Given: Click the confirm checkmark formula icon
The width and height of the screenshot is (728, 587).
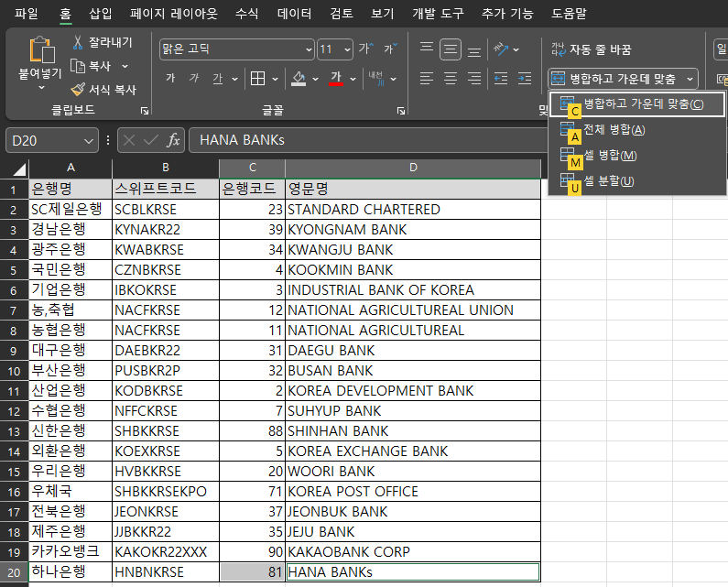Looking at the screenshot, I should pyautogui.click(x=150, y=140).
